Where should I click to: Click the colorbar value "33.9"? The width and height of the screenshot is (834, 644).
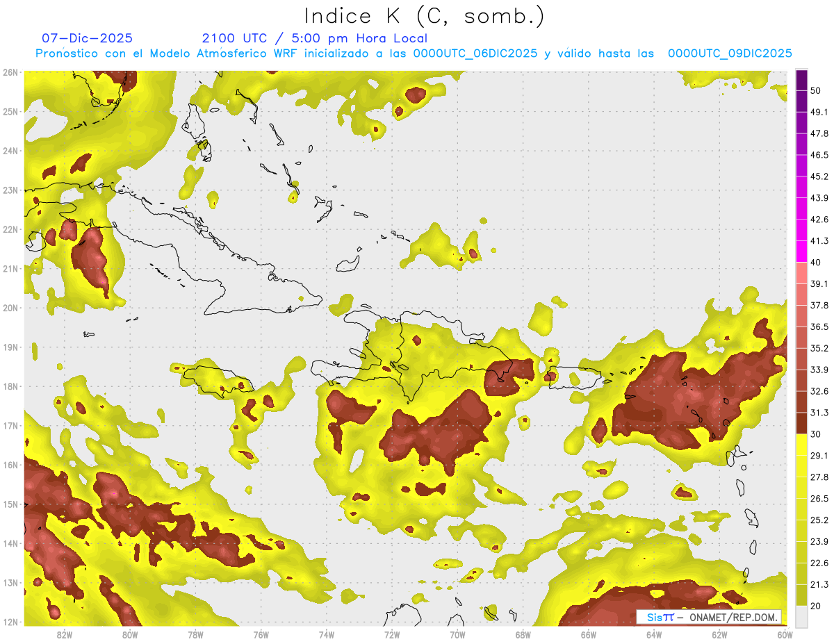click(x=819, y=370)
